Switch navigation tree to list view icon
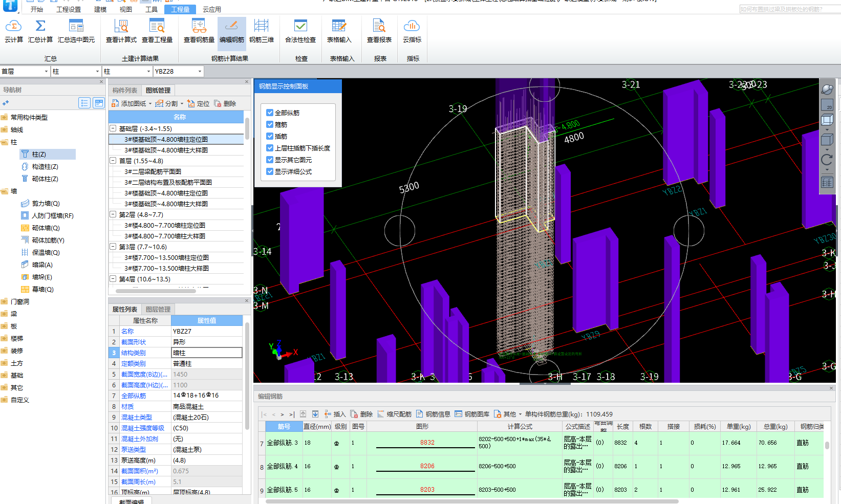 (x=84, y=103)
